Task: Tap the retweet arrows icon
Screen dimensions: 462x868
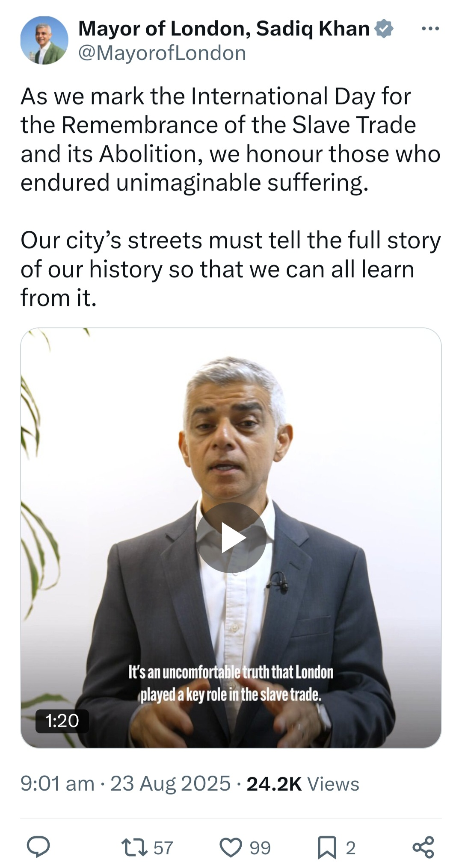Action: click(x=135, y=847)
